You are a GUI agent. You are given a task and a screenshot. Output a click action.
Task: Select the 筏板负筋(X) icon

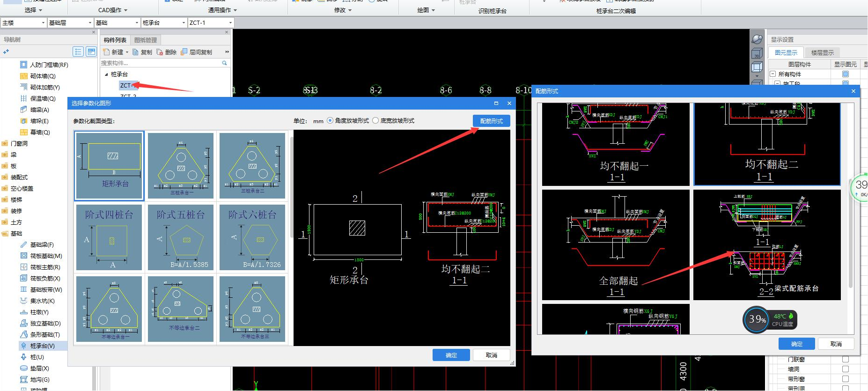(24, 278)
